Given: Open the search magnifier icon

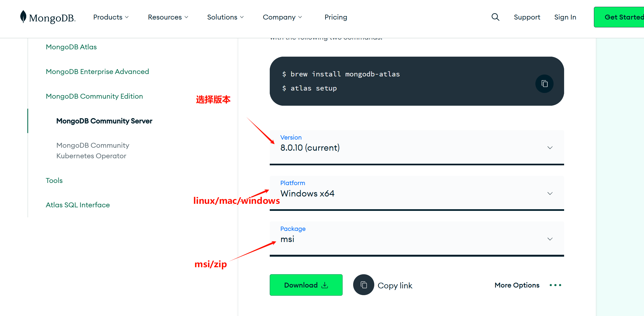Looking at the screenshot, I should tap(495, 17).
